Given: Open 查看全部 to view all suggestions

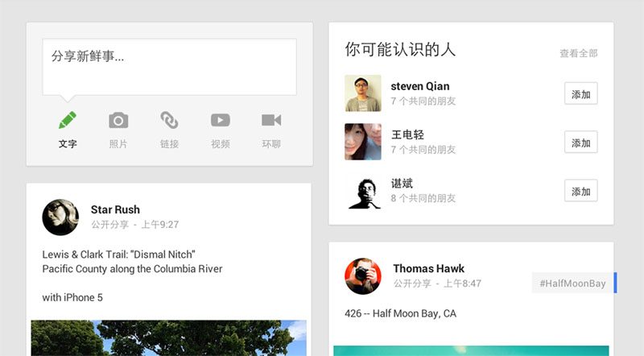Looking at the screenshot, I should click(x=579, y=53).
